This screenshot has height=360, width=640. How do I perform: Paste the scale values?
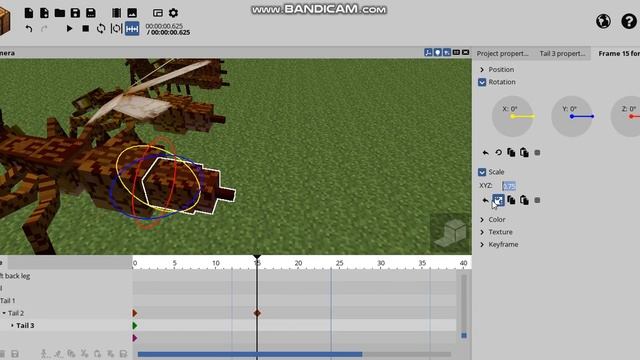(524, 200)
